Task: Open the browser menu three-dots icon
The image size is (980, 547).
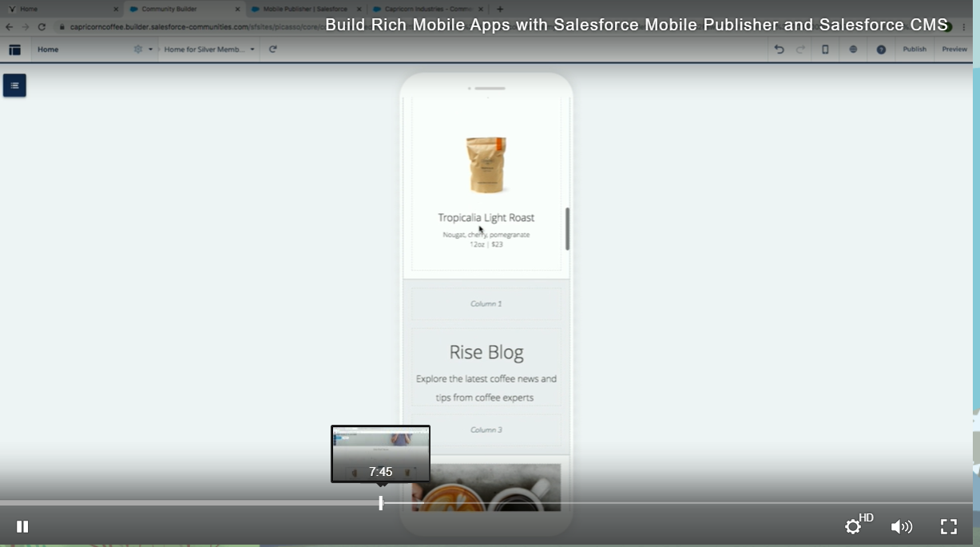Action: tap(964, 26)
